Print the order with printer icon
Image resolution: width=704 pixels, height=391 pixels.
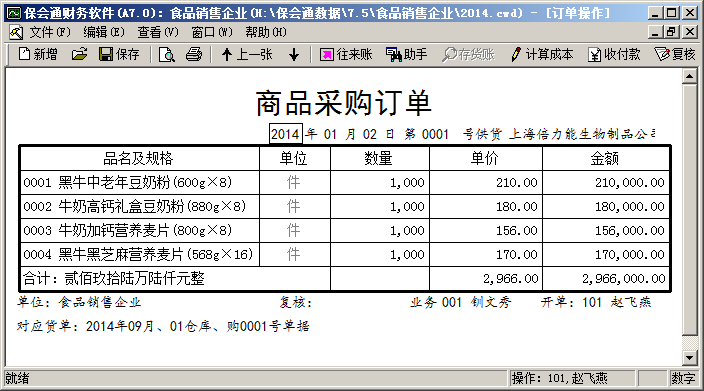[194, 54]
